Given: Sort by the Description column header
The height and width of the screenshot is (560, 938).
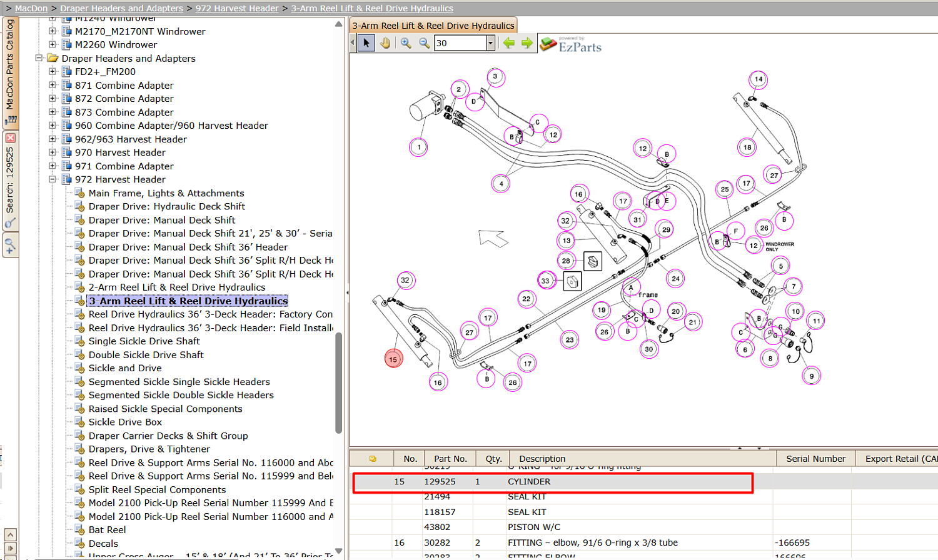Looking at the screenshot, I should 643,459.
